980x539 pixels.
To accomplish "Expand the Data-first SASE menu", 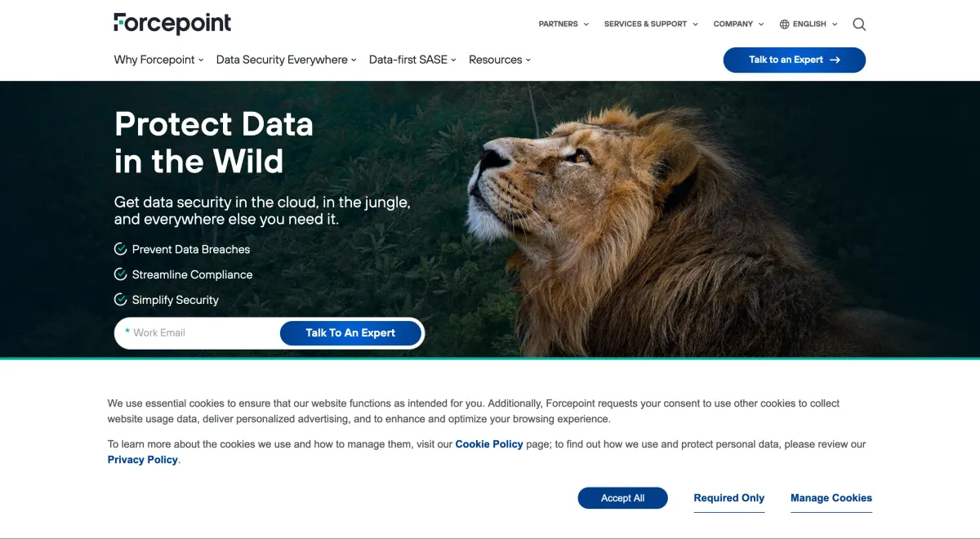I will click(x=412, y=60).
